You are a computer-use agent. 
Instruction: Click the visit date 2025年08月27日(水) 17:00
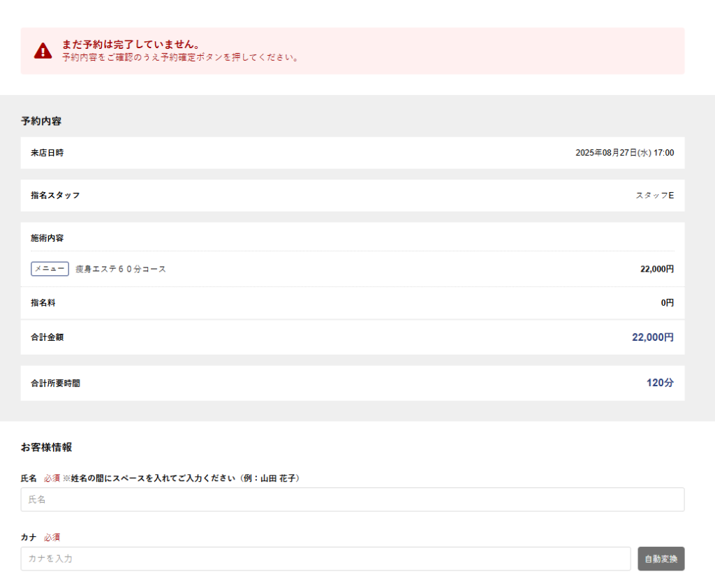click(624, 153)
